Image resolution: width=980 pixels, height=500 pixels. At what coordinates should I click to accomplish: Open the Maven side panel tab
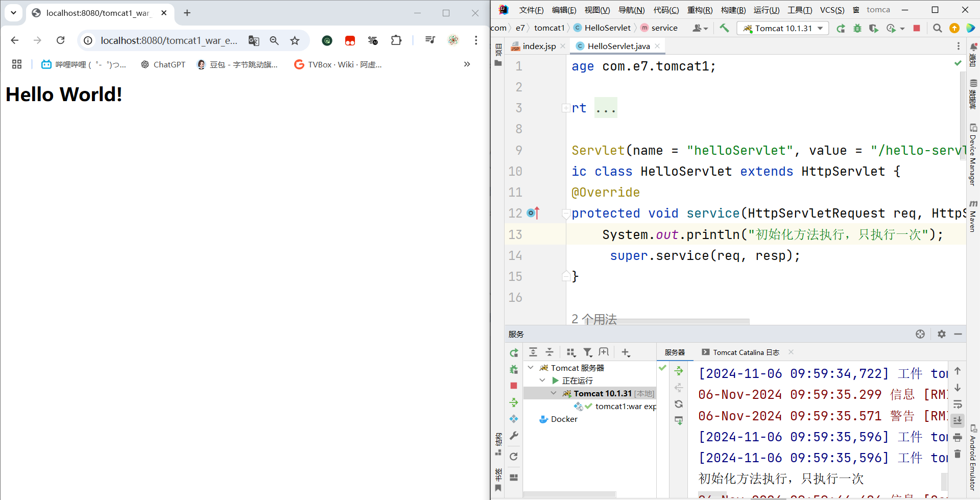pos(973,216)
